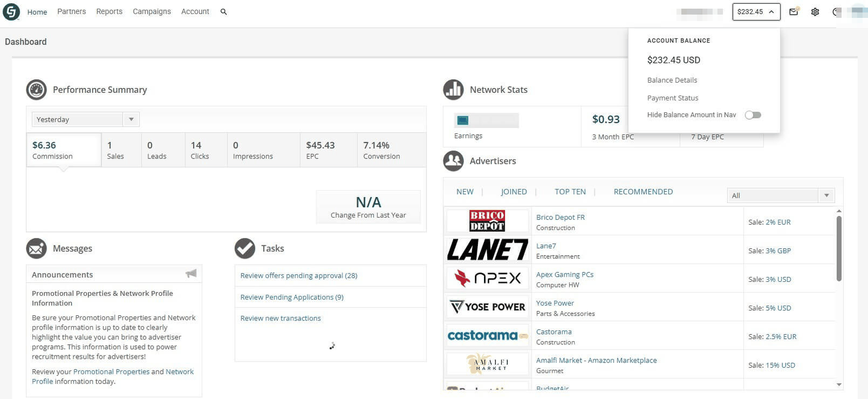Viewport: 868px width, 399px height.
Task: Click the Announcements megaphone icon
Action: tap(191, 274)
